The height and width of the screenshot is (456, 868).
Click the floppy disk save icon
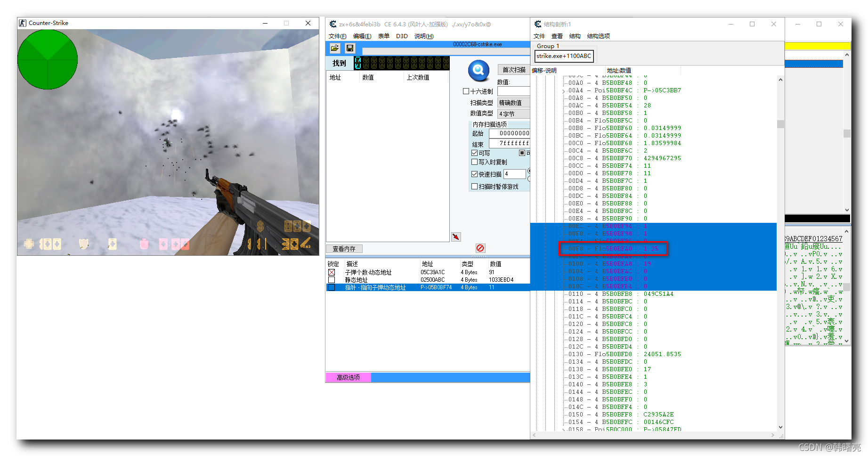click(350, 48)
